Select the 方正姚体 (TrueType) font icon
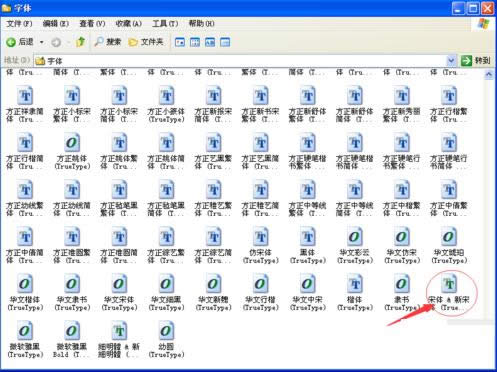The height and width of the screenshot is (372, 497). tap(72, 143)
